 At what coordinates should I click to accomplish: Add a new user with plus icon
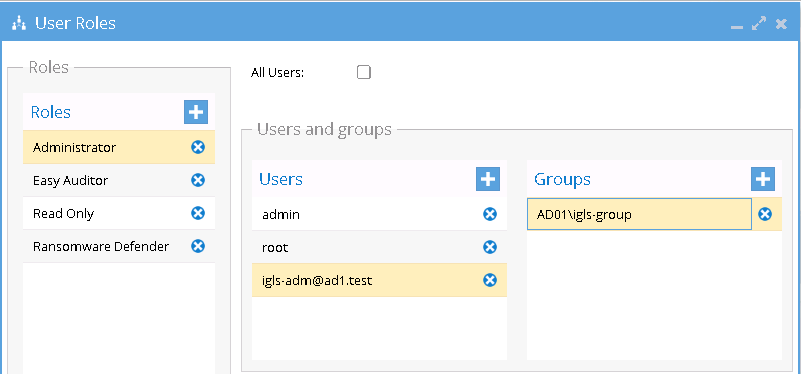(488, 179)
